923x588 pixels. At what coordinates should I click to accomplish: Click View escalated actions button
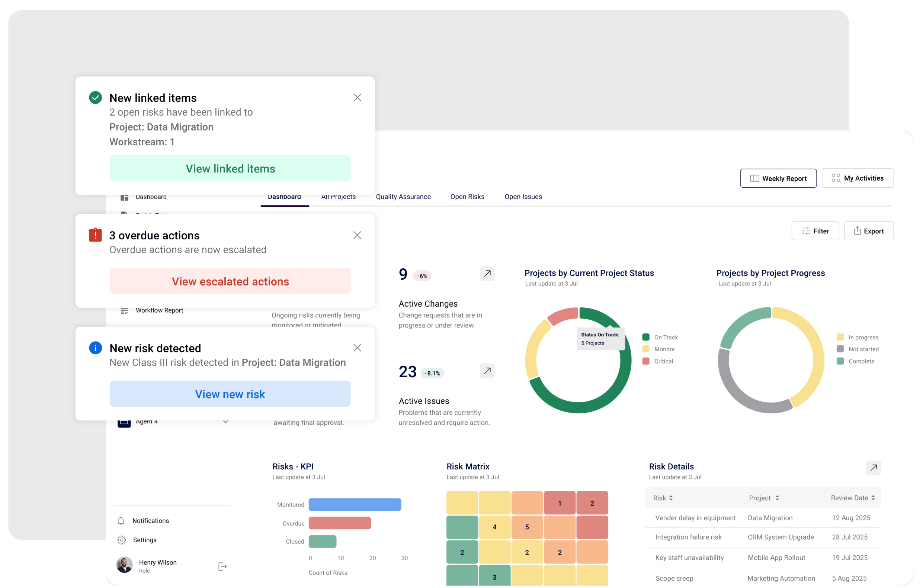(x=230, y=282)
